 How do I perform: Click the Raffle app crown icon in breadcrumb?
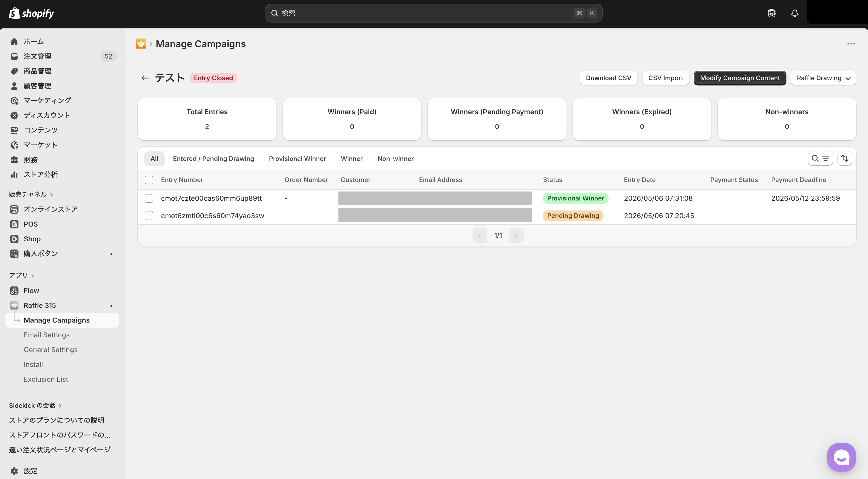141,44
